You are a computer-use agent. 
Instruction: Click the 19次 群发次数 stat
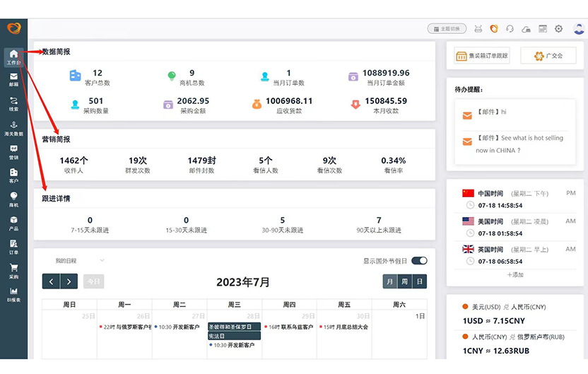[138, 165]
